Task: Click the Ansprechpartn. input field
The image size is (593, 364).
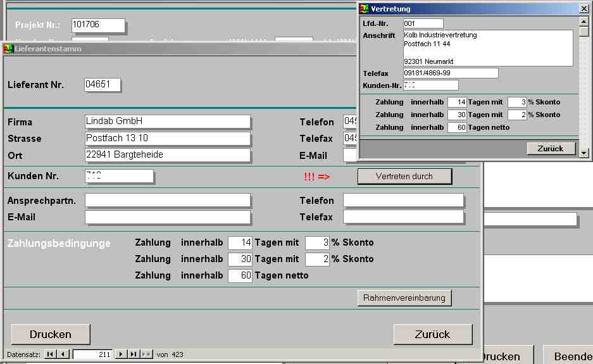Action: click(168, 201)
